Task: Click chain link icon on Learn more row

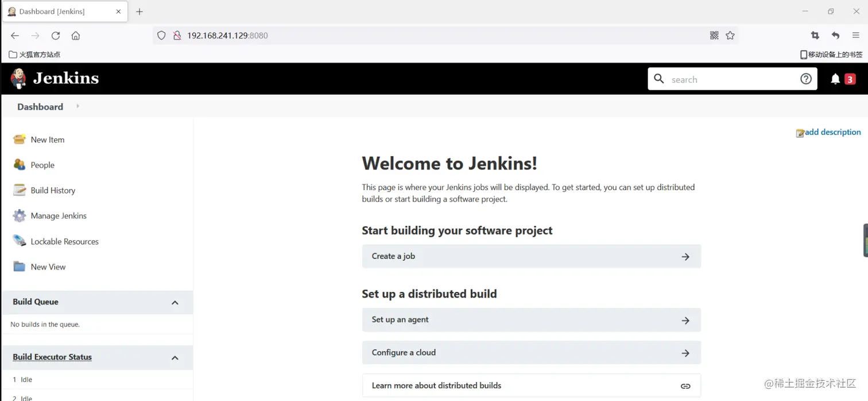Action: 685,386
